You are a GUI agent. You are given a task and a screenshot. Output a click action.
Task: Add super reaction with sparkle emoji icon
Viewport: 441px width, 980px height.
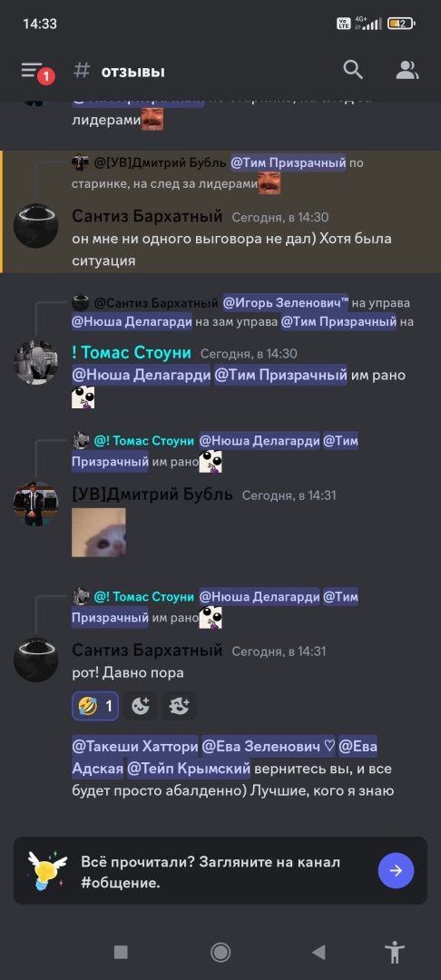[x=180, y=706]
